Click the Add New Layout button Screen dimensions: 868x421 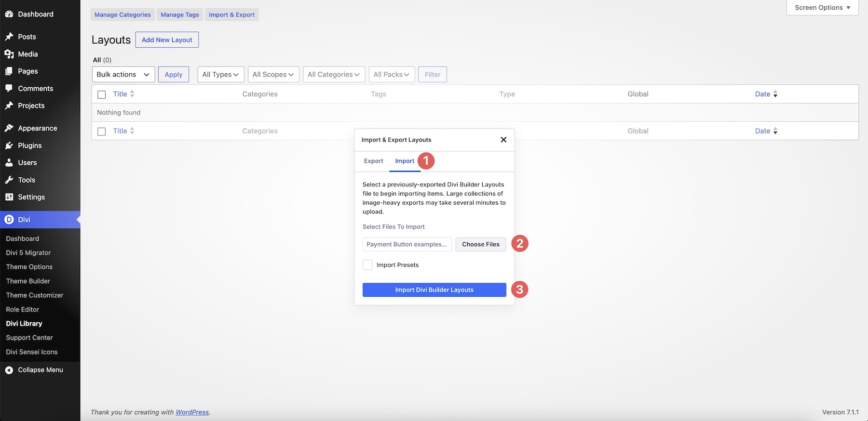click(x=167, y=40)
